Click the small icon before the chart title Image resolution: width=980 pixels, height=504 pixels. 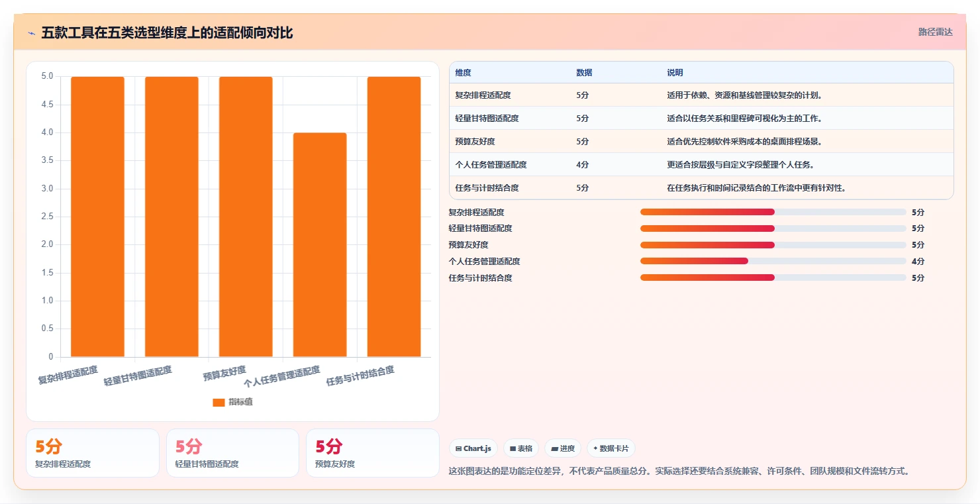point(31,33)
